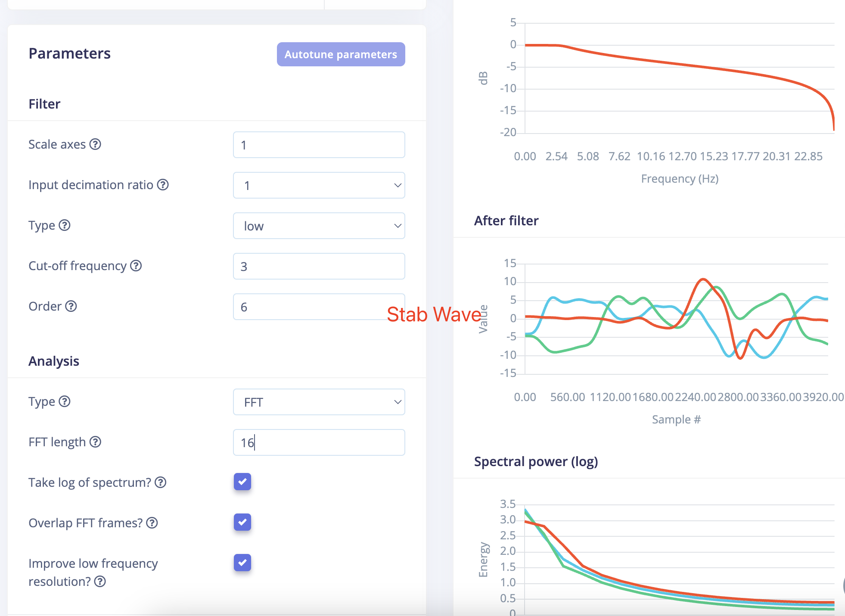Show help for filter Order
This screenshot has height=616, width=845.
tap(71, 306)
